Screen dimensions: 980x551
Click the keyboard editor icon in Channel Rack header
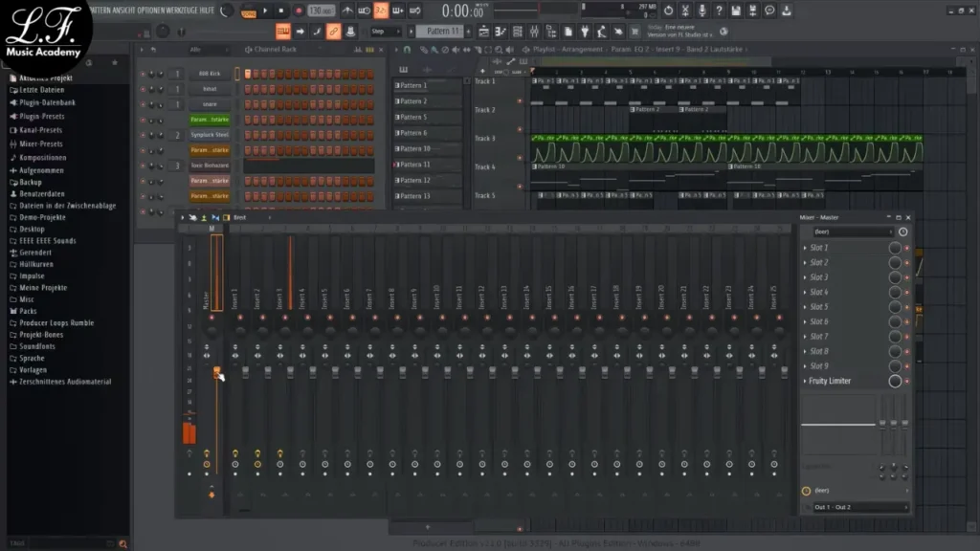coord(369,49)
